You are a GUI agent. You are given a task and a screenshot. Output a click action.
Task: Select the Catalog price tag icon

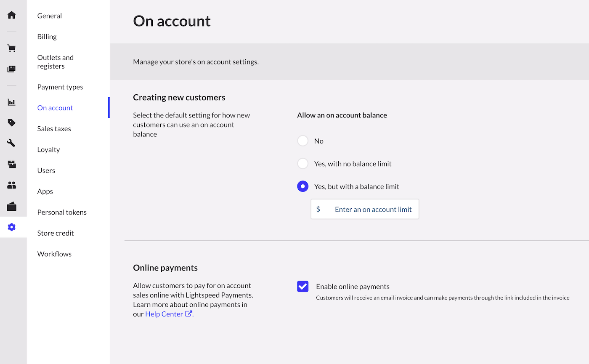pyautogui.click(x=11, y=122)
